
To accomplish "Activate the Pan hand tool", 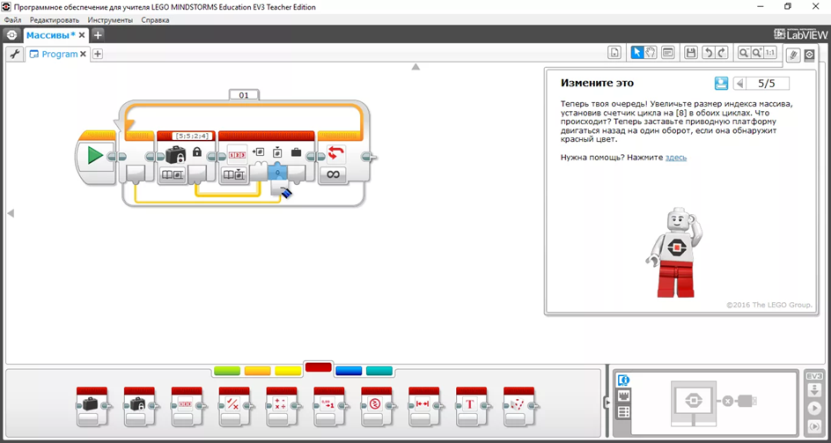I will (650, 52).
